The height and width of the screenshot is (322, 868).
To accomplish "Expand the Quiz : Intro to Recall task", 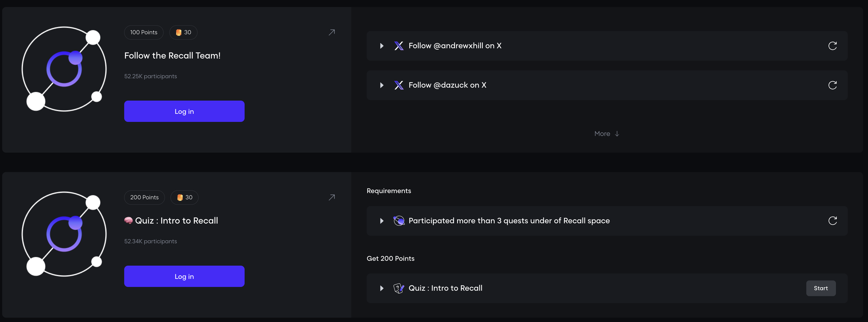I will (x=382, y=288).
